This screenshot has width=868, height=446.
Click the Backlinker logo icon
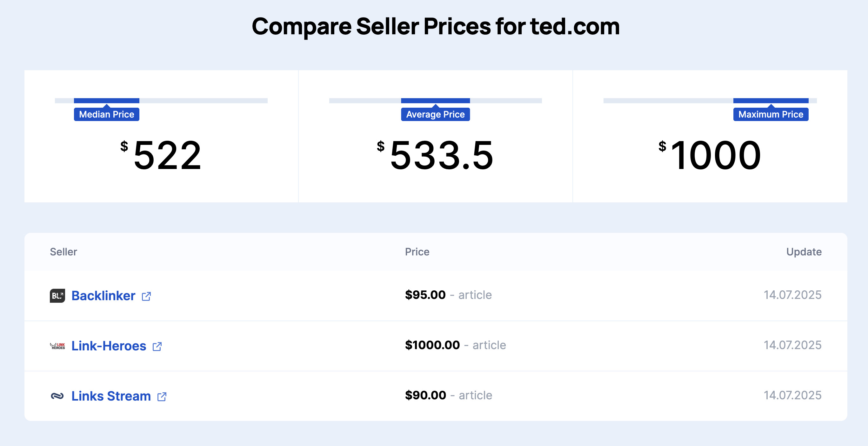tap(57, 296)
